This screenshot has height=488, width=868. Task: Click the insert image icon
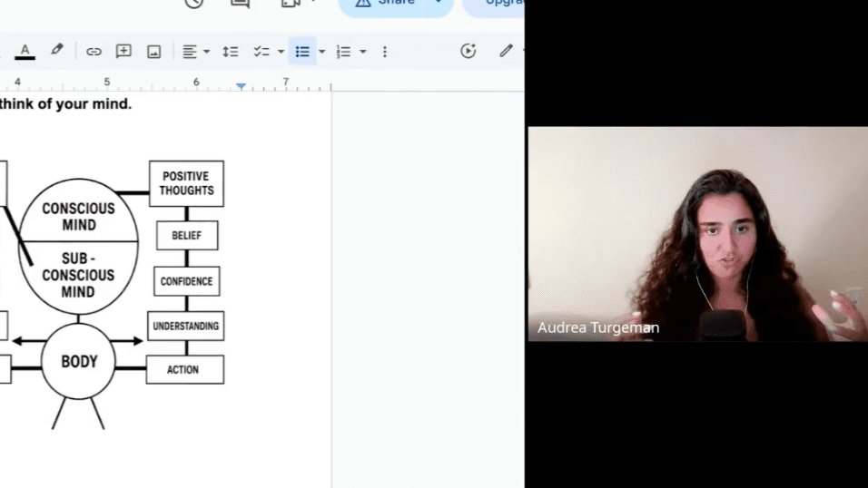click(153, 52)
